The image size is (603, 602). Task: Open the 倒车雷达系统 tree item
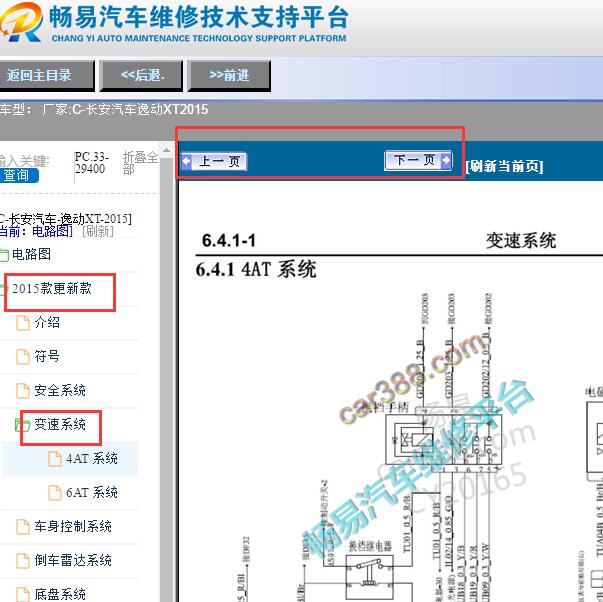point(73,560)
